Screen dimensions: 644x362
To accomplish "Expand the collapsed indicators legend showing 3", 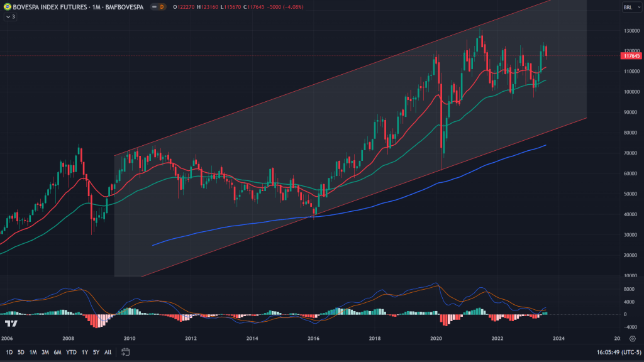I will [9, 16].
